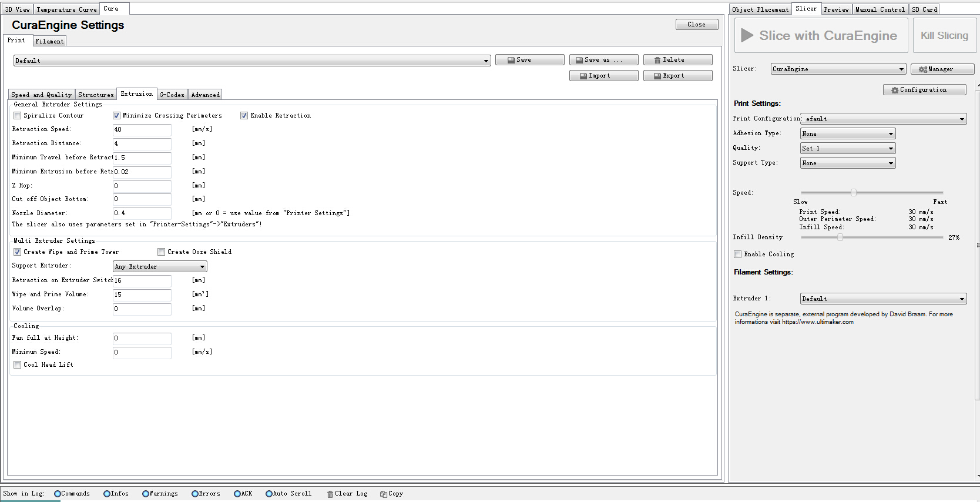Adjust the Speed slider
The height and width of the screenshot is (502, 980).
[854, 192]
